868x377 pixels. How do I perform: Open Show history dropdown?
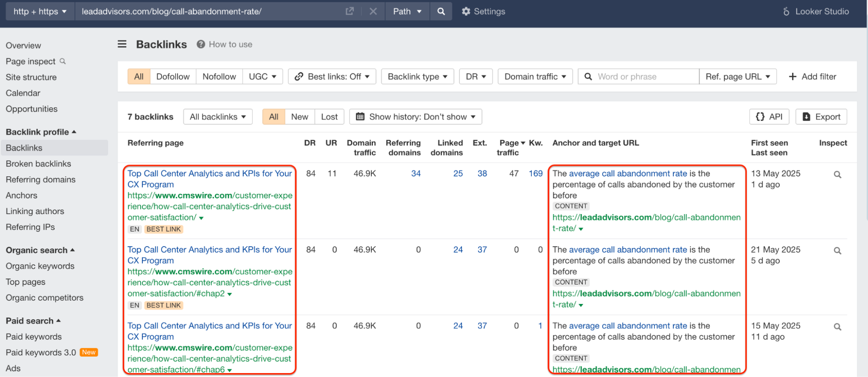416,116
